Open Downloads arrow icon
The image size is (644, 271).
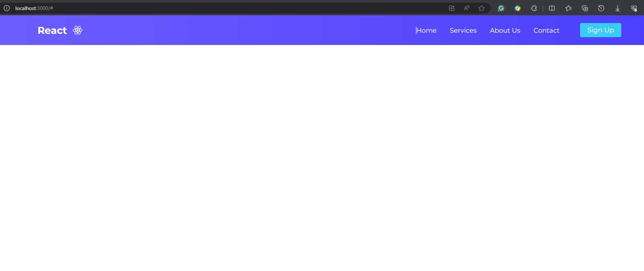point(618,8)
